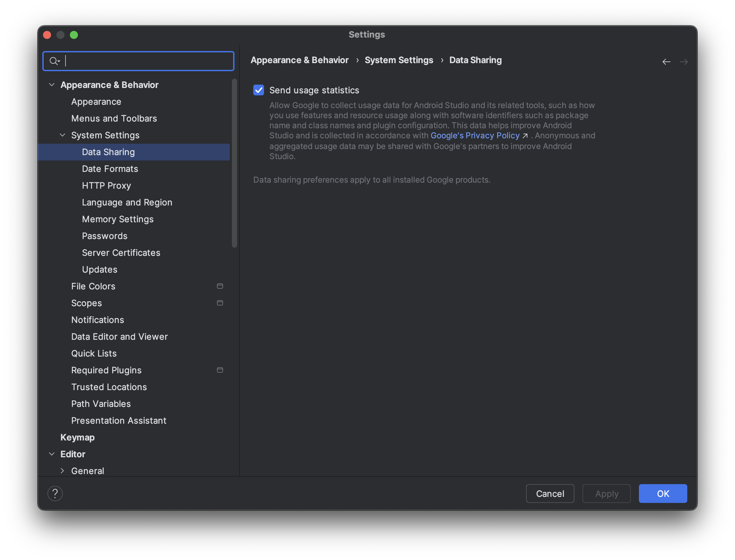Click the external-link arrow after Privacy Policy
This screenshot has width=735, height=560.
tap(525, 136)
